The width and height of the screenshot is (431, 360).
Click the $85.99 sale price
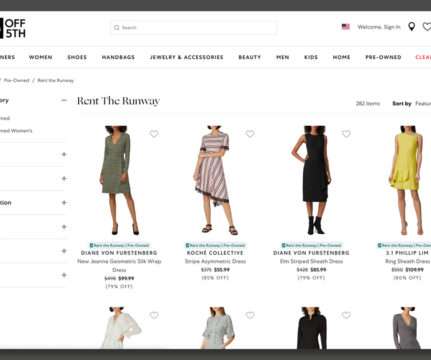pos(318,270)
